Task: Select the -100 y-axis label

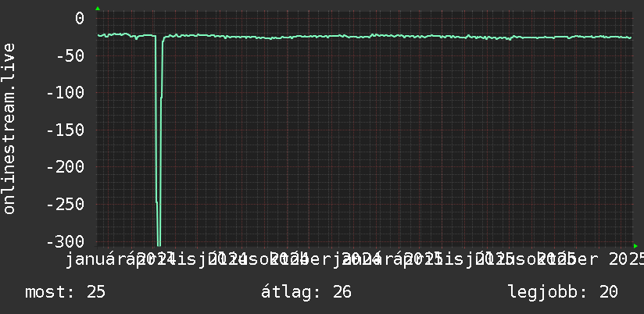Action: coord(65,93)
